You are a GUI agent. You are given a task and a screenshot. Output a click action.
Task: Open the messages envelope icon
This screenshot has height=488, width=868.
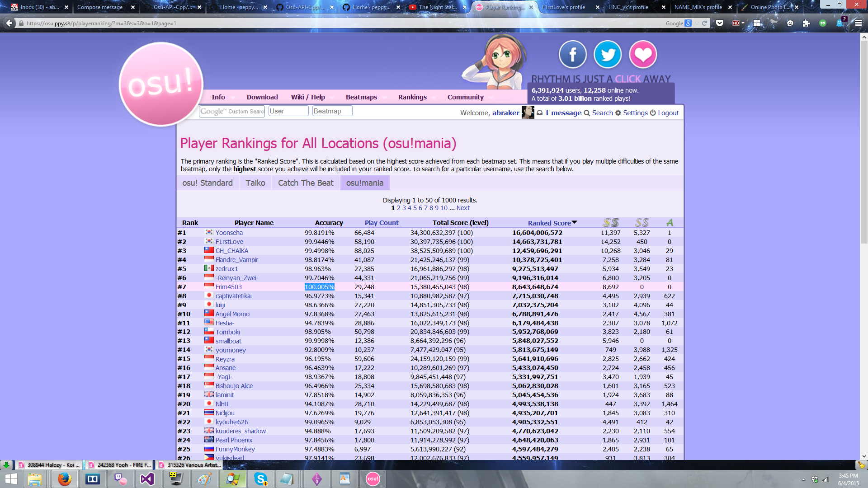539,113
